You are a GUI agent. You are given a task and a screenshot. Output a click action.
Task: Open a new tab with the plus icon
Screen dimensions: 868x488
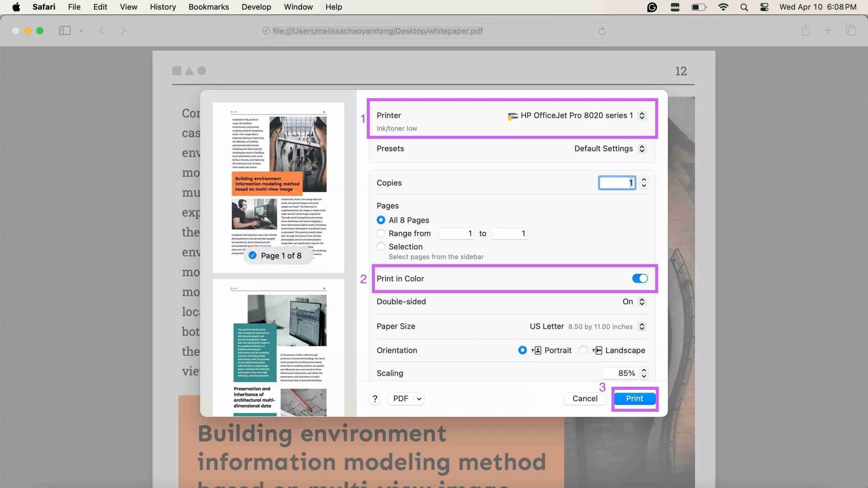[x=828, y=30]
